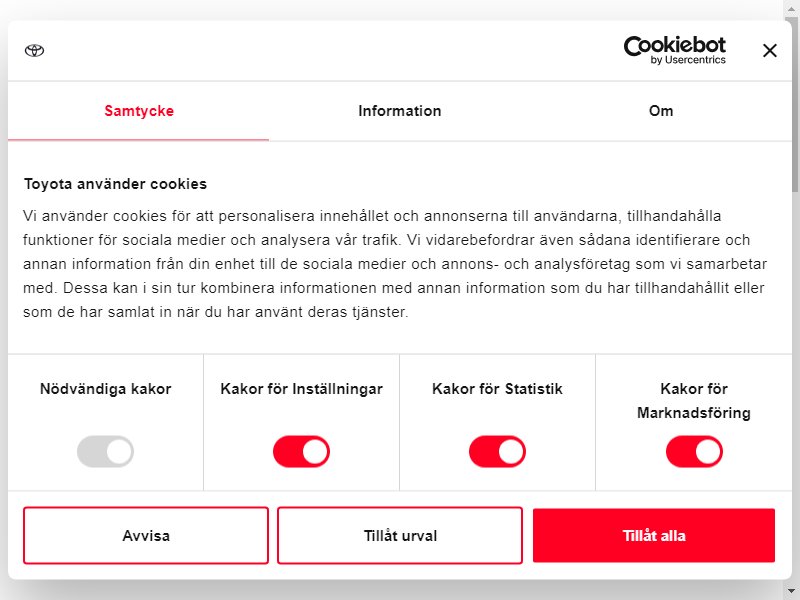Close the cookie consent dialog with X

coord(769,51)
